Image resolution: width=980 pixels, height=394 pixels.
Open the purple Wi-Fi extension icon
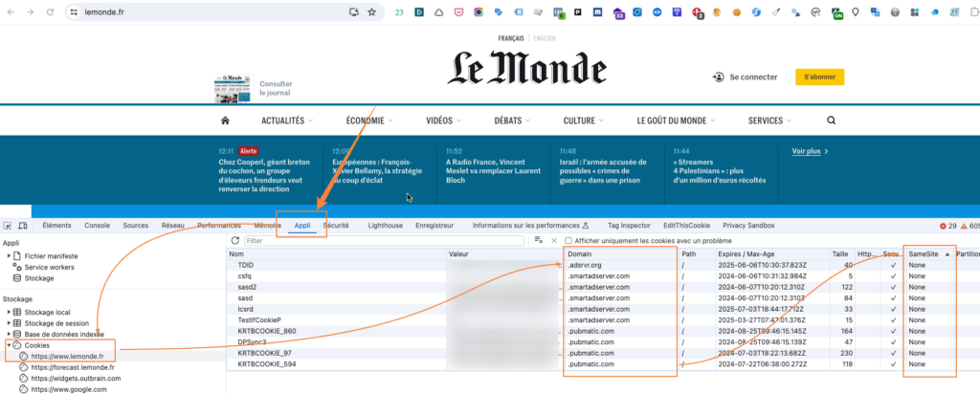677,11
